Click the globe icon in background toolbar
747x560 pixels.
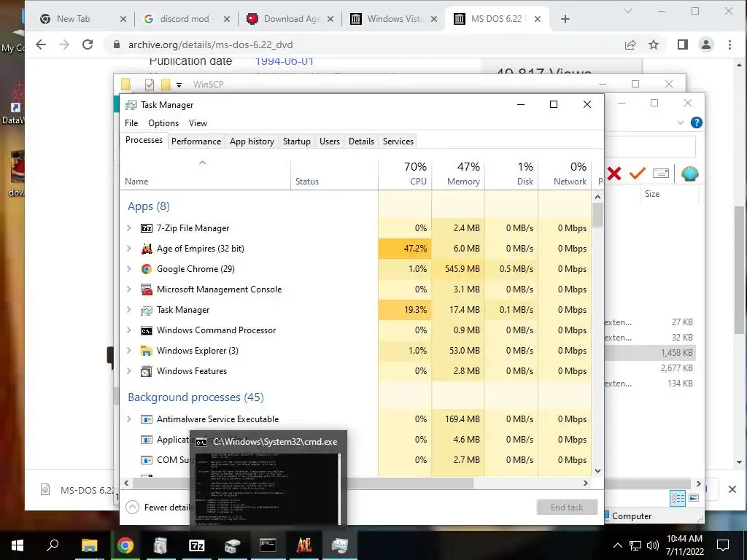(689, 174)
